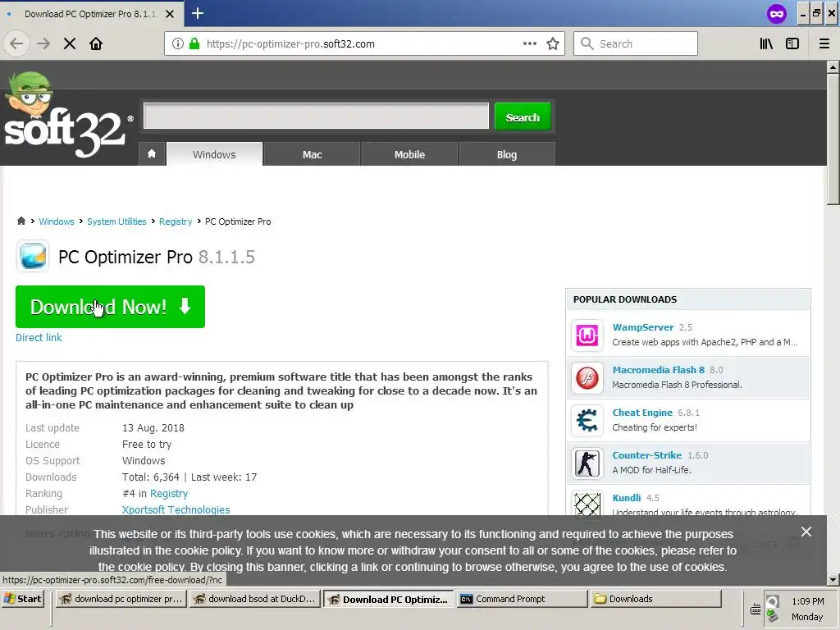Bookmark this page with the star icon

(553, 43)
